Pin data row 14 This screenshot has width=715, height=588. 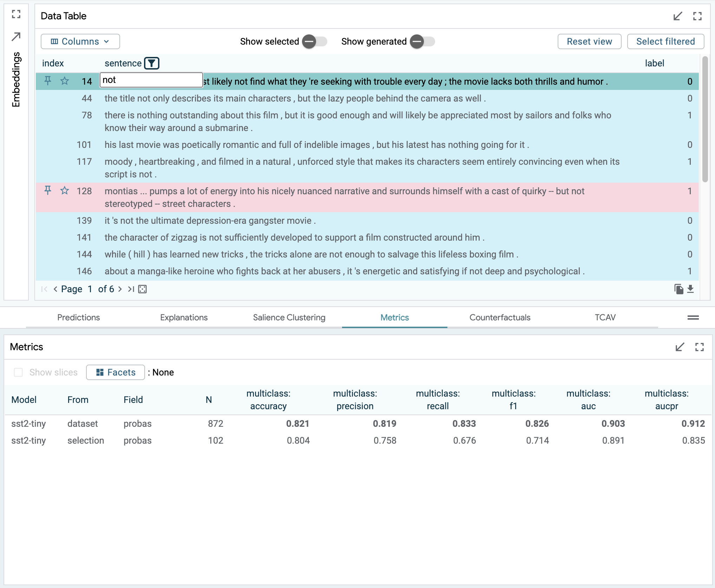(x=48, y=81)
